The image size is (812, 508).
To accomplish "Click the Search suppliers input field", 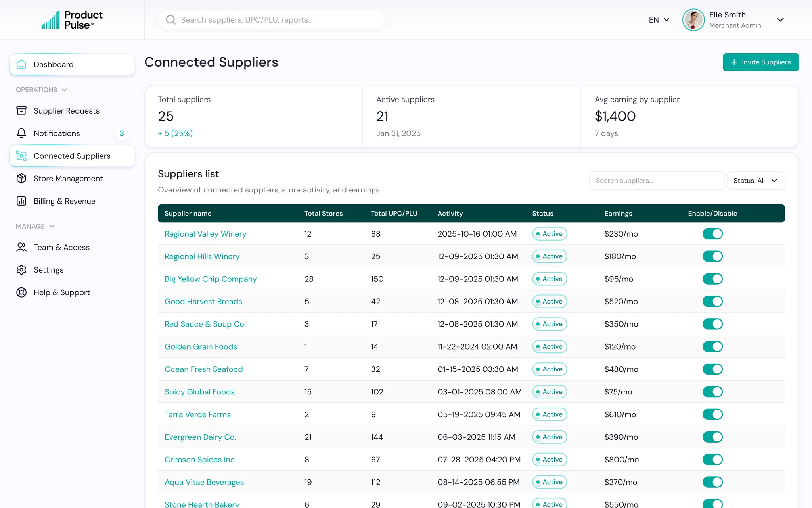I will 657,181.
